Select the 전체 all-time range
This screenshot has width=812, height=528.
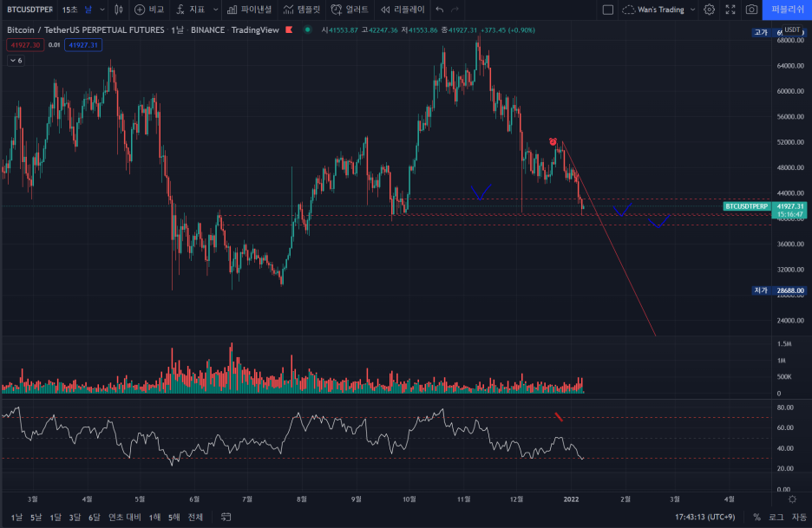[x=195, y=517]
